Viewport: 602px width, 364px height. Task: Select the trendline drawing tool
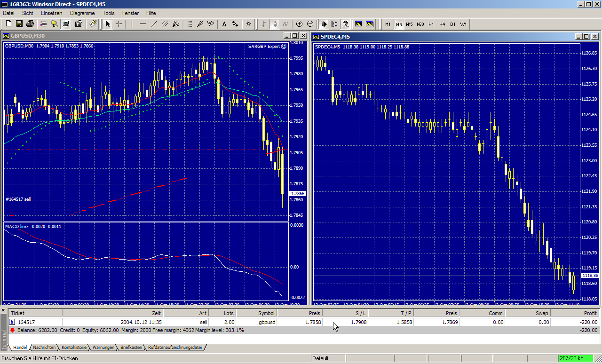[154, 24]
